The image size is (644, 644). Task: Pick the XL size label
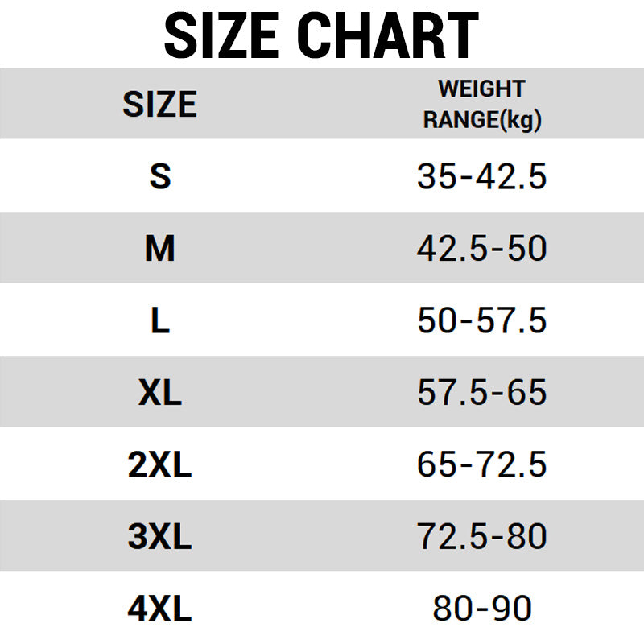tap(160, 393)
